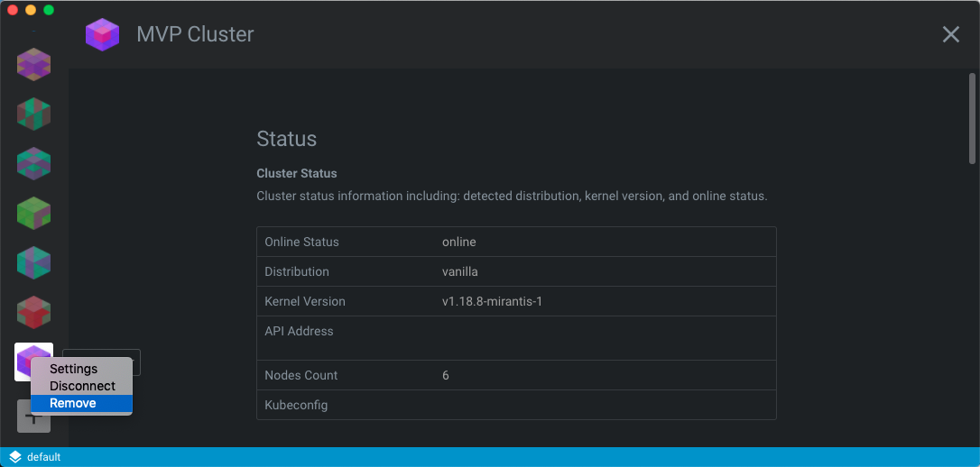This screenshot has height=467, width=980.
Task: Click the default workspace label
Action: (43, 457)
